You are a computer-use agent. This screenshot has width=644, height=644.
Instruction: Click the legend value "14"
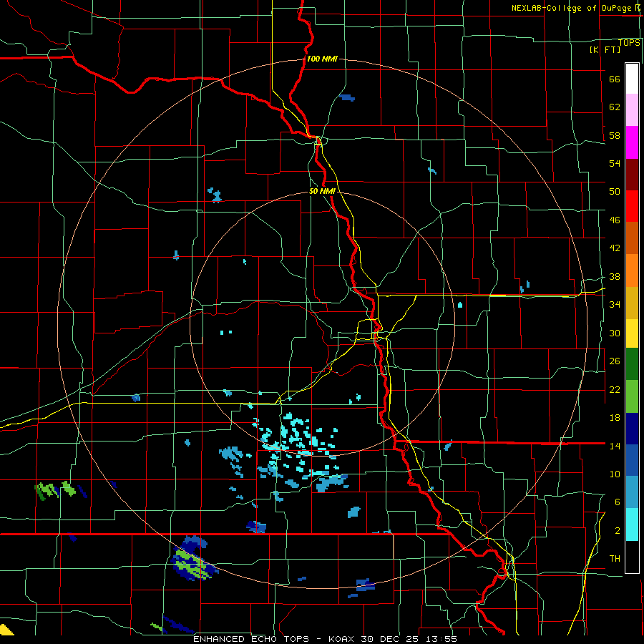[x=615, y=446]
